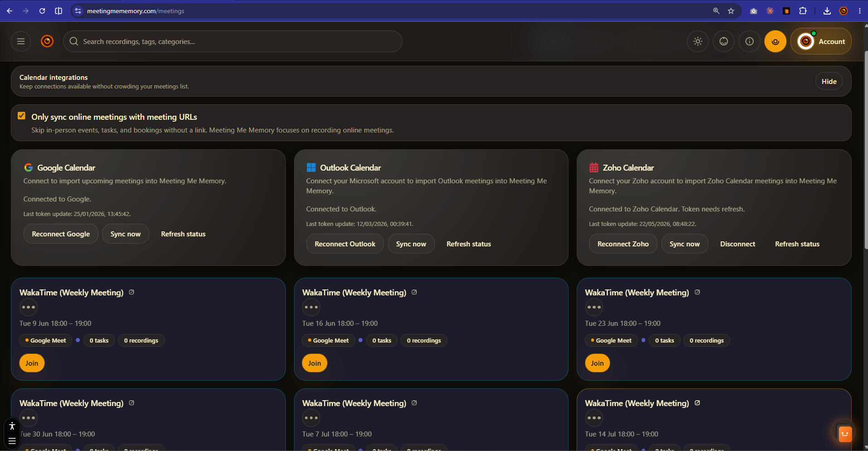Click the page vertical scrollbar
The height and width of the screenshot is (451, 868).
(865, 150)
